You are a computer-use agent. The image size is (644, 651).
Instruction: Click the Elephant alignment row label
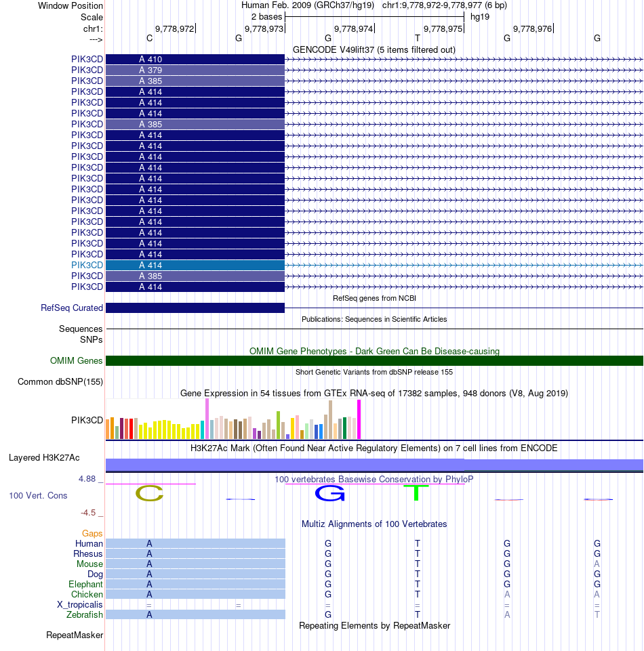85,584
